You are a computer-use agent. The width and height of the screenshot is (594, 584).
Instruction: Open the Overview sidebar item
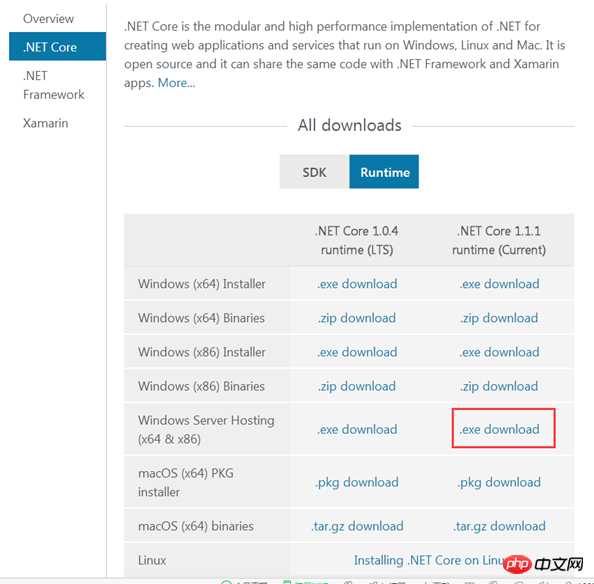click(x=48, y=19)
